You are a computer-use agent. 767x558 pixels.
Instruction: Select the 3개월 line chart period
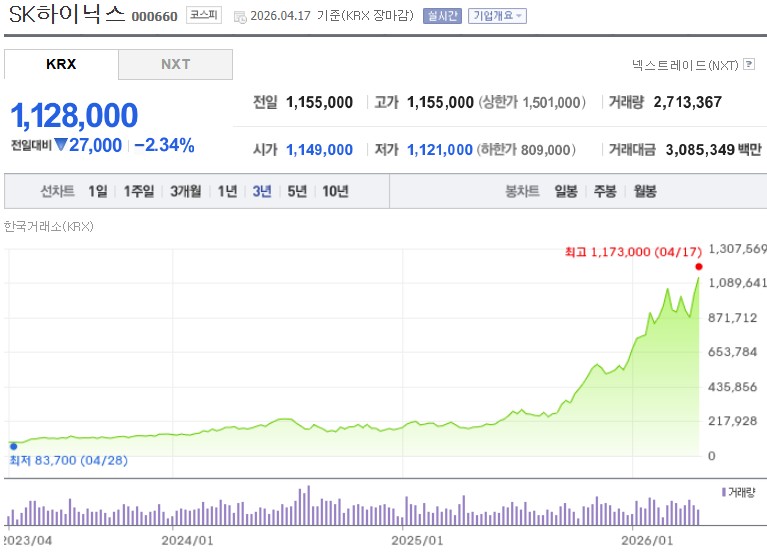tap(185, 191)
